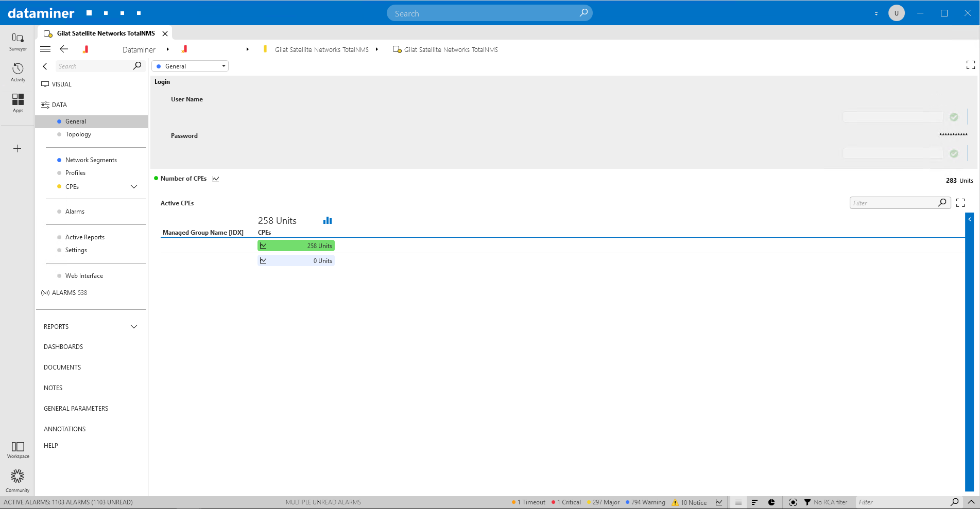Expand the alarm console with up chevron

971,502
